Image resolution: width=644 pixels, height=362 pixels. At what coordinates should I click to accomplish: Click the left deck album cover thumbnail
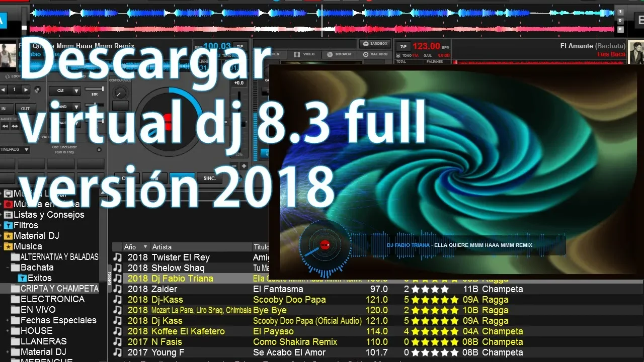click(8, 55)
